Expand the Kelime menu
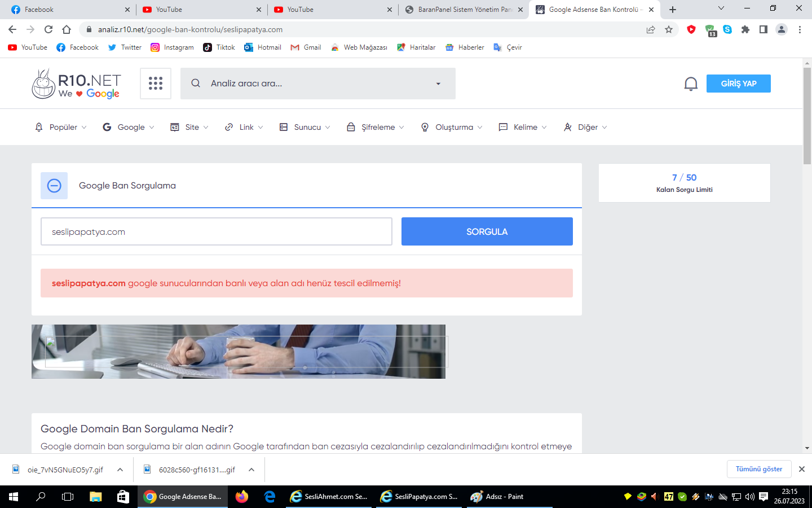The image size is (812, 508). click(x=523, y=127)
